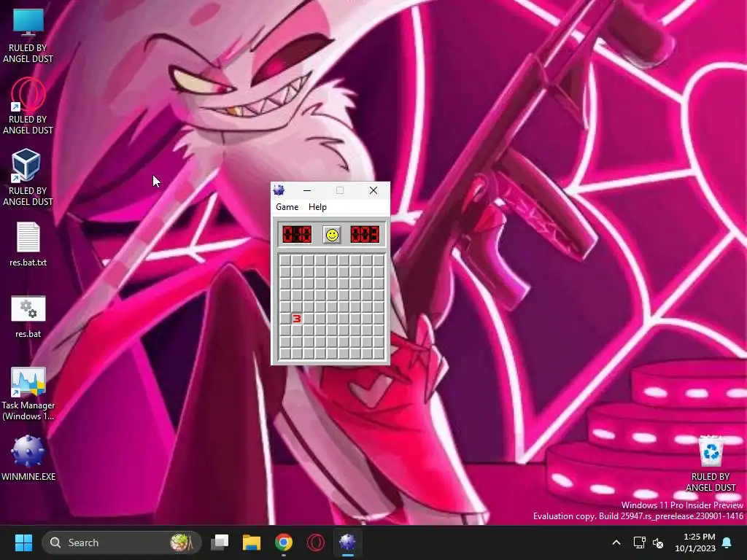747x560 pixels.
Task: Click the search highlights icon in the Search box
Action: click(181, 542)
